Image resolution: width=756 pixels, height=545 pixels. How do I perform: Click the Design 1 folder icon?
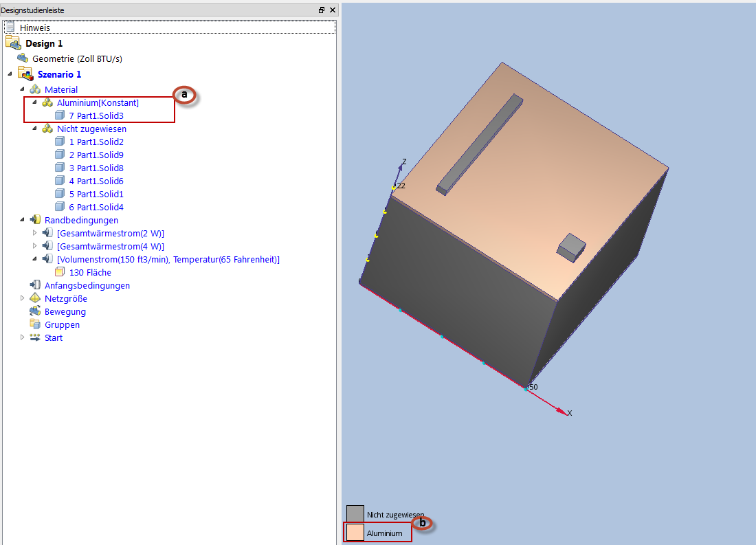click(13, 43)
